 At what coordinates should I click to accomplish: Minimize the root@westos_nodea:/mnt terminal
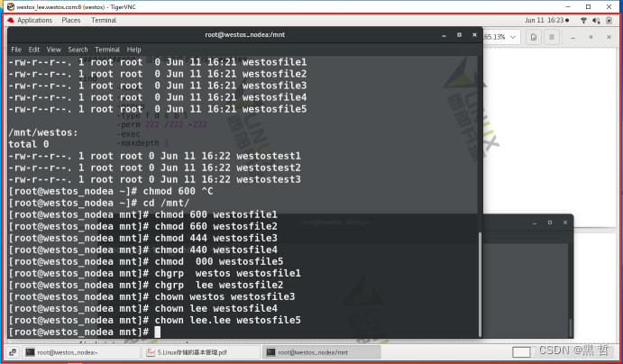(x=444, y=35)
